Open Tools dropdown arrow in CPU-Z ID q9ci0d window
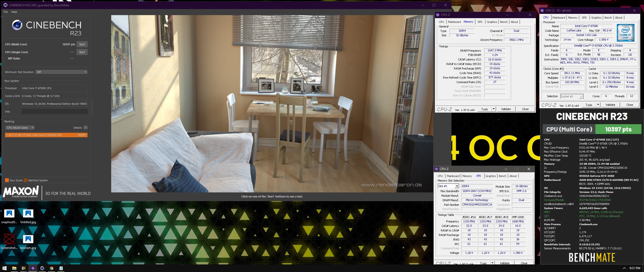Viewport: 644px width, 272px height. 598,105
